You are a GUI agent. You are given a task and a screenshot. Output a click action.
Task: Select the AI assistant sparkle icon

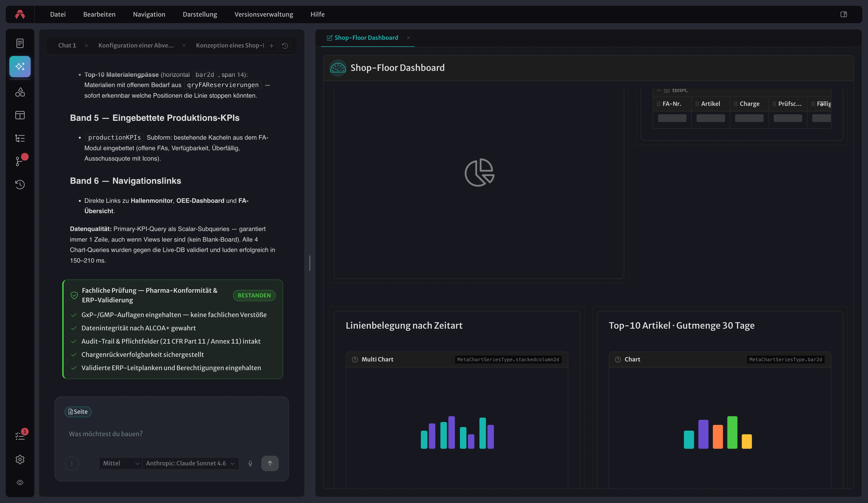pyautogui.click(x=20, y=66)
